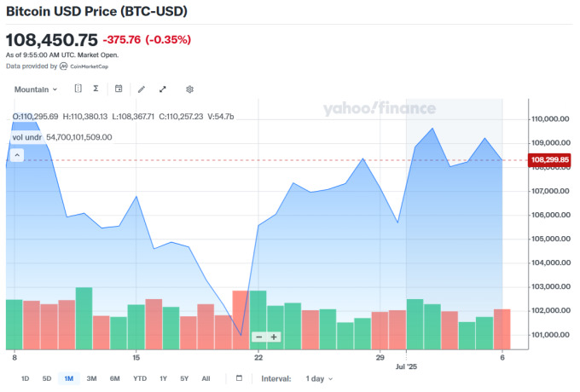Open the indicators sigma icon
Screen dimensions: 580x392
[96, 89]
